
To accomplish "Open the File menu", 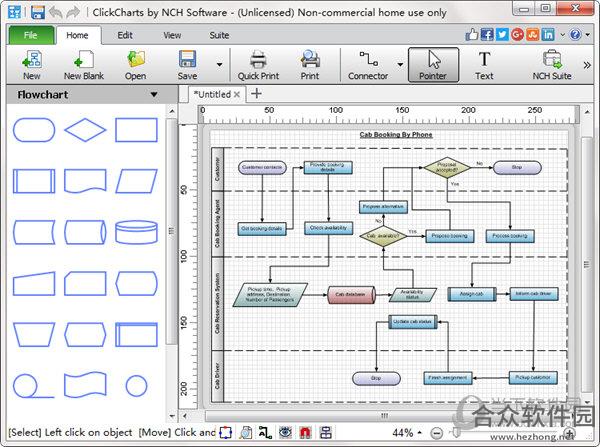I will click(31, 35).
